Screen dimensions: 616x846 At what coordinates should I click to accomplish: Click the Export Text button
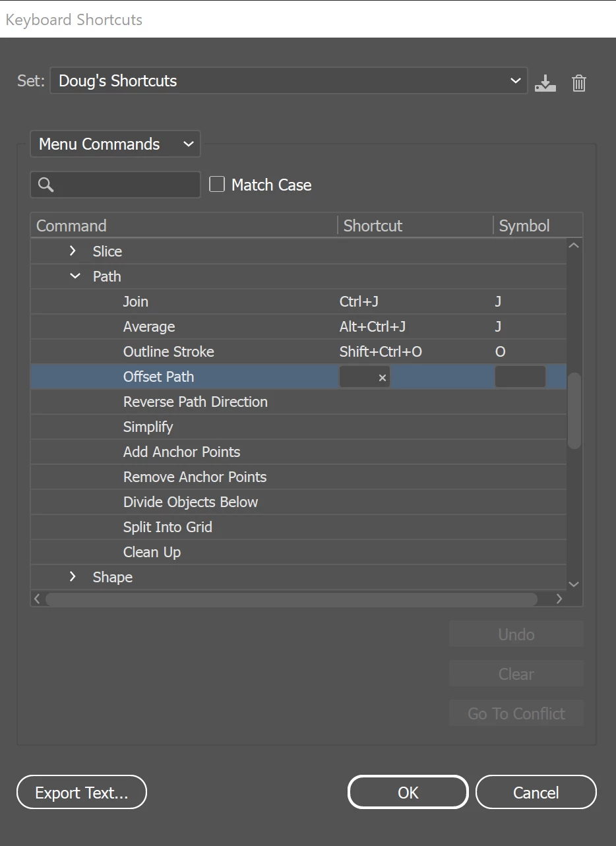point(82,792)
